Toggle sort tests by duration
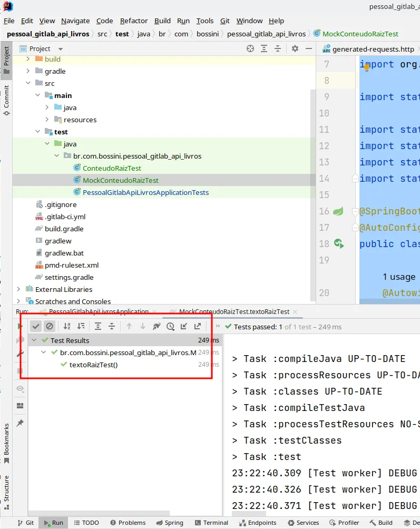 [x=81, y=326]
